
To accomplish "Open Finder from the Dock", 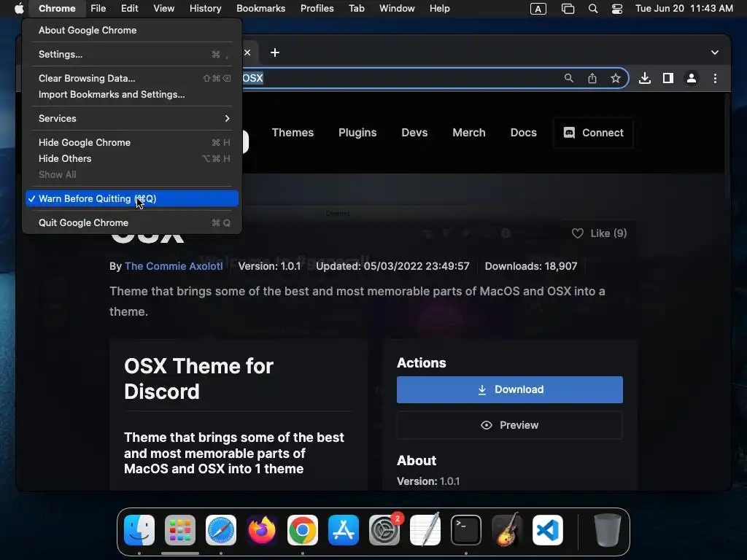I will 139,530.
